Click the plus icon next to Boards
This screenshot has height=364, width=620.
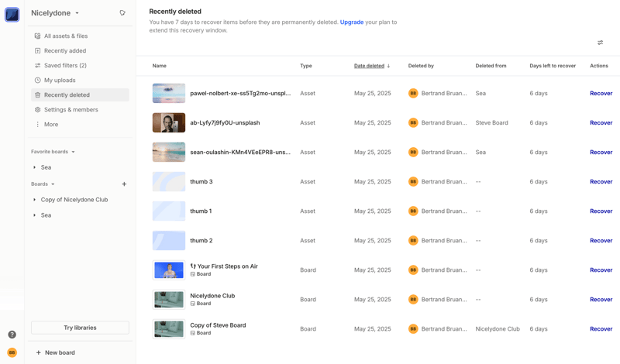[124, 184]
